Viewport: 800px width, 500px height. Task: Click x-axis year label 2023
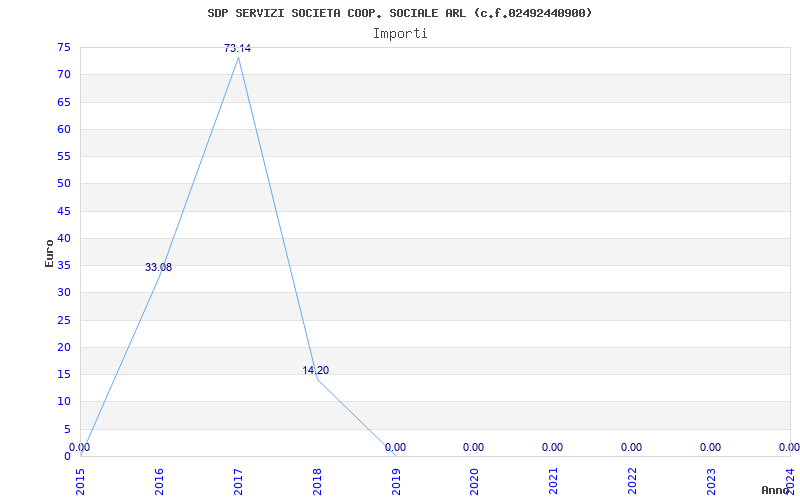click(x=711, y=482)
